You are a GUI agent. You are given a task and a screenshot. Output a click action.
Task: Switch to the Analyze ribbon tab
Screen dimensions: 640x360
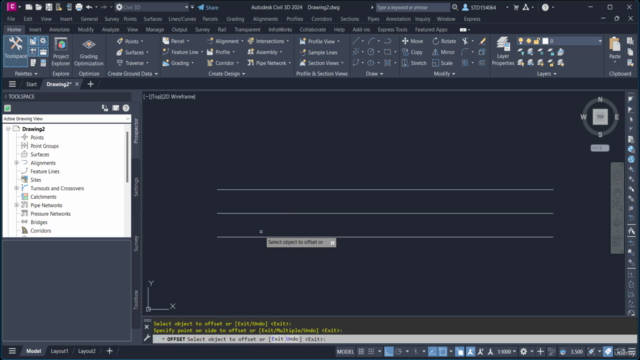coord(110,30)
